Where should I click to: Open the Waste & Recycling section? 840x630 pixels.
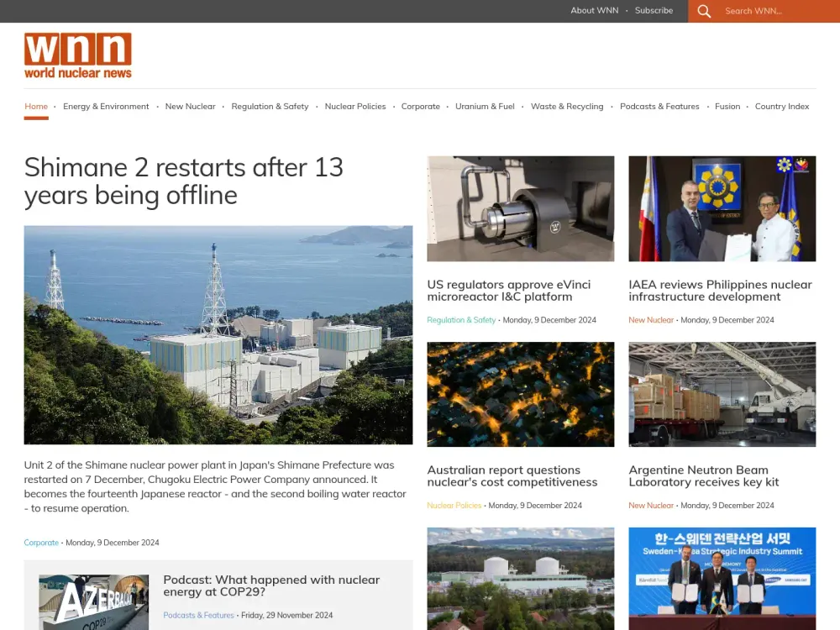pyautogui.click(x=567, y=106)
